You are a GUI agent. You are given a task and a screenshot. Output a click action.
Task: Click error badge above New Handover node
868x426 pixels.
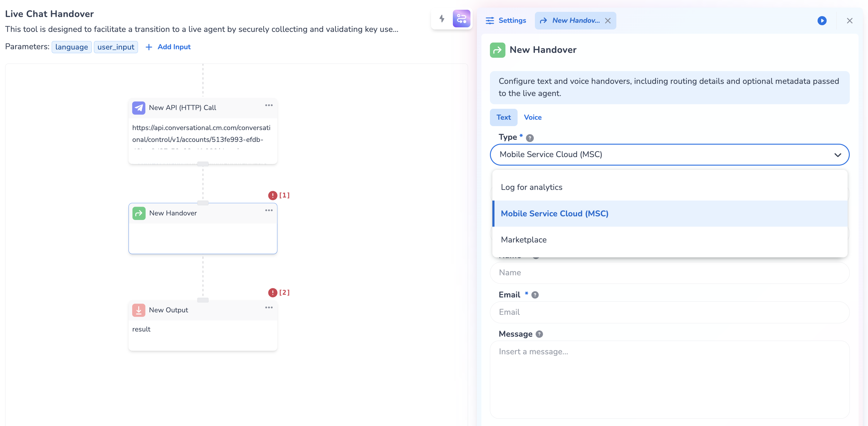[x=273, y=195]
